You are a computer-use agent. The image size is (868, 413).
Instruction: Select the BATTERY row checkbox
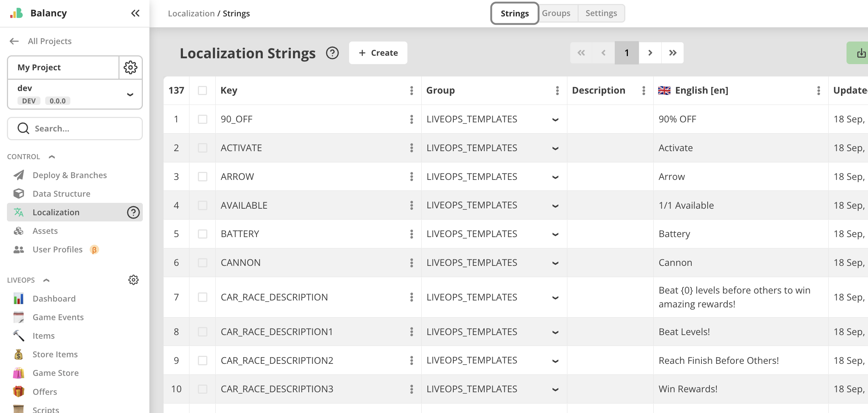point(203,234)
